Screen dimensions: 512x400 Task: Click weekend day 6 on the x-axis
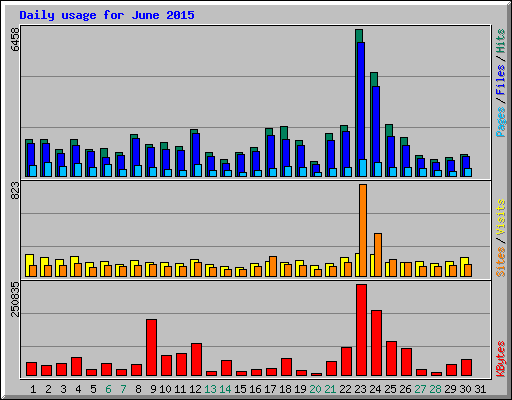click(108, 389)
